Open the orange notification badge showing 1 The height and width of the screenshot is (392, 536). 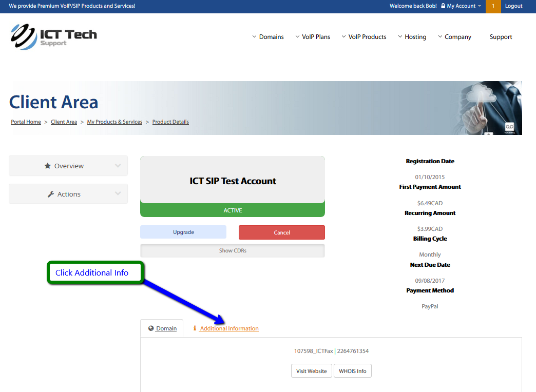(493, 6)
